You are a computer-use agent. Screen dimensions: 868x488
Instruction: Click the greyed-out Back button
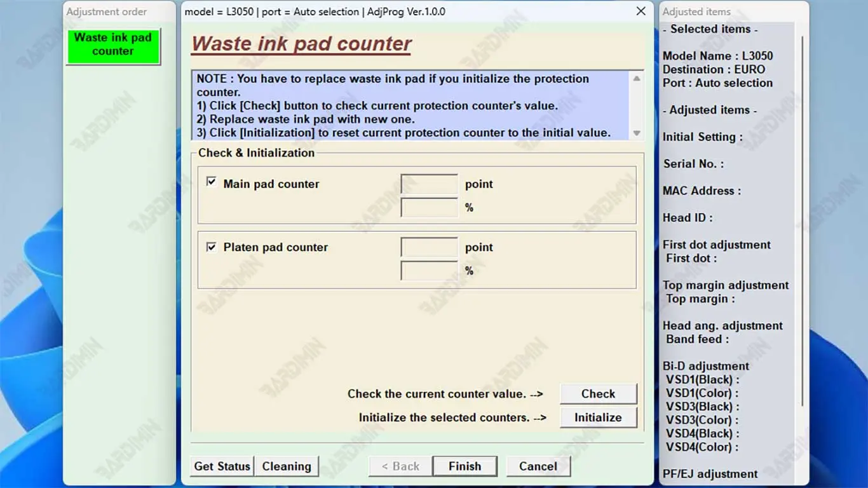pos(400,466)
